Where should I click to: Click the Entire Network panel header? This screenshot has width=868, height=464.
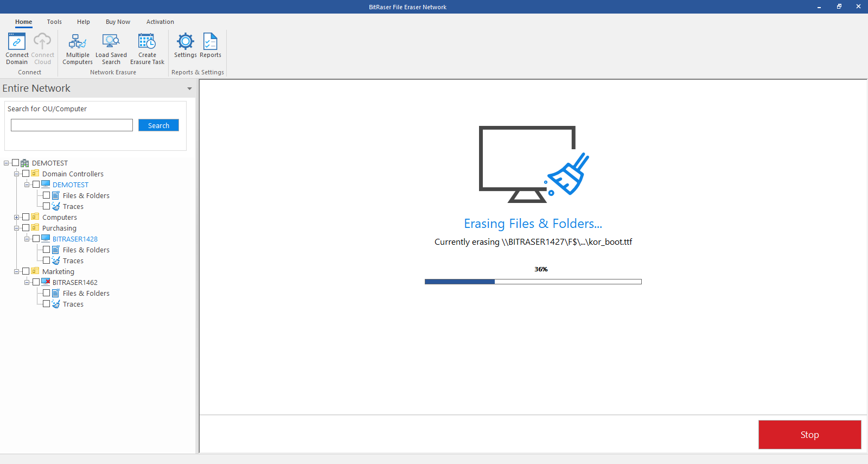click(x=98, y=88)
